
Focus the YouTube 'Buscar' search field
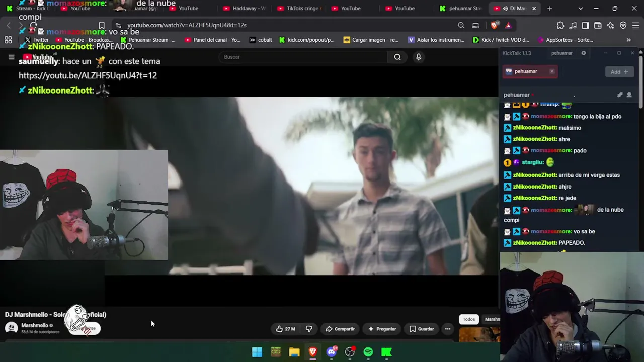coord(303,57)
